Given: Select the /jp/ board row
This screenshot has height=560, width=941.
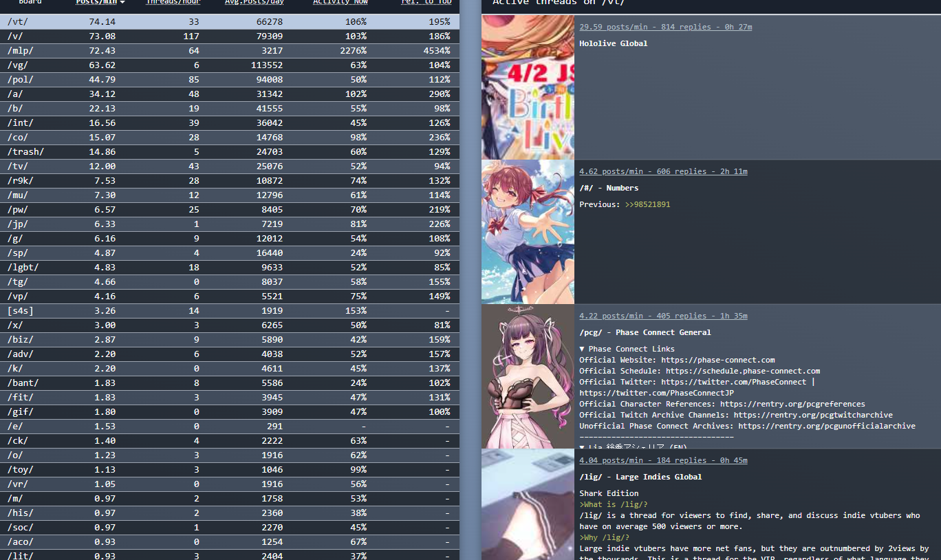Looking at the screenshot, I should pos(230,224).
